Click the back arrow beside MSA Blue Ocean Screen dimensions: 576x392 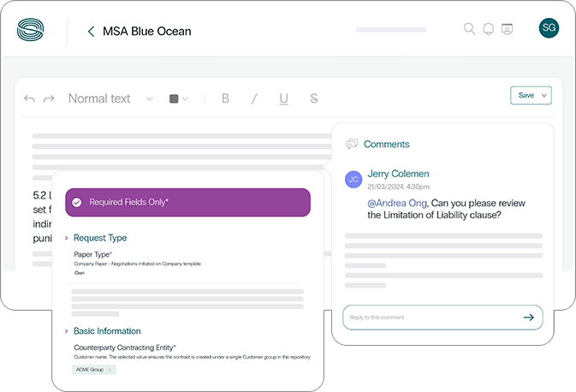pyautogui.click(x=91, y=32)
